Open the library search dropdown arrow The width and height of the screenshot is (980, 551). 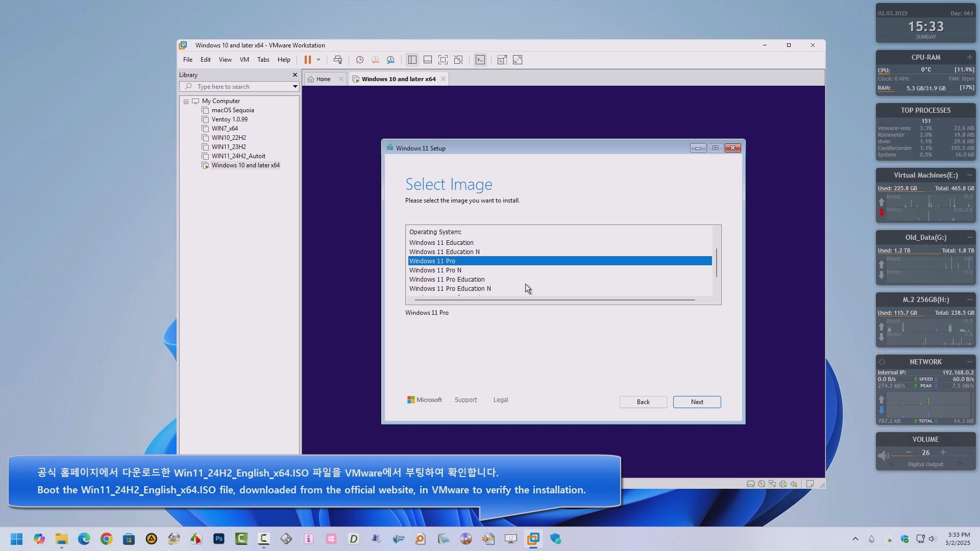point(295,87)
